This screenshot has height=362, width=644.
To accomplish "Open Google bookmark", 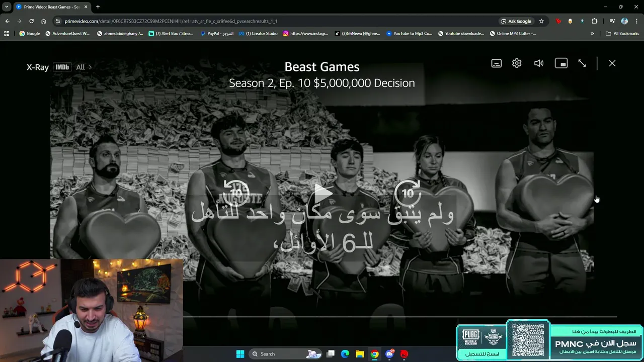I will click(x=29, y=34).
